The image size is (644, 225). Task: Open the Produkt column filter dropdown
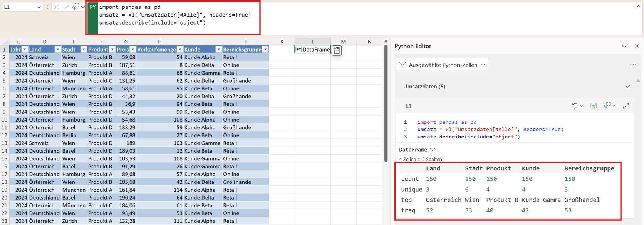tap(112, 50)
